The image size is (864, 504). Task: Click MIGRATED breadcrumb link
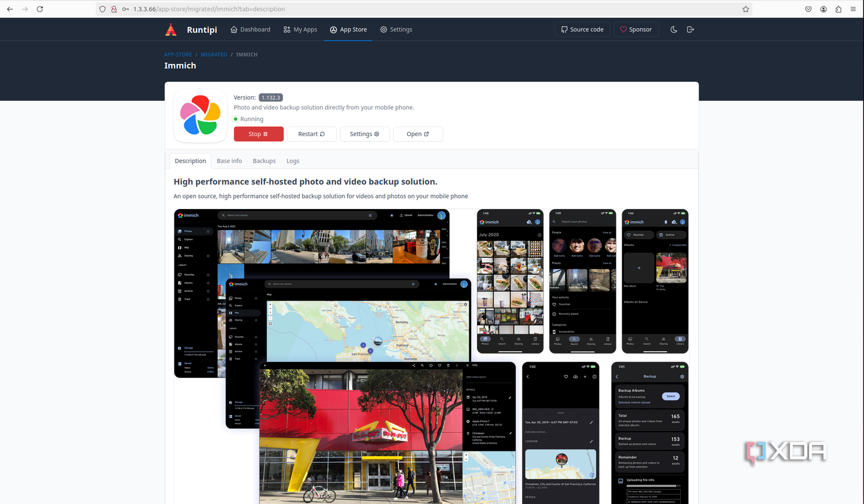(x=214, y=54)
